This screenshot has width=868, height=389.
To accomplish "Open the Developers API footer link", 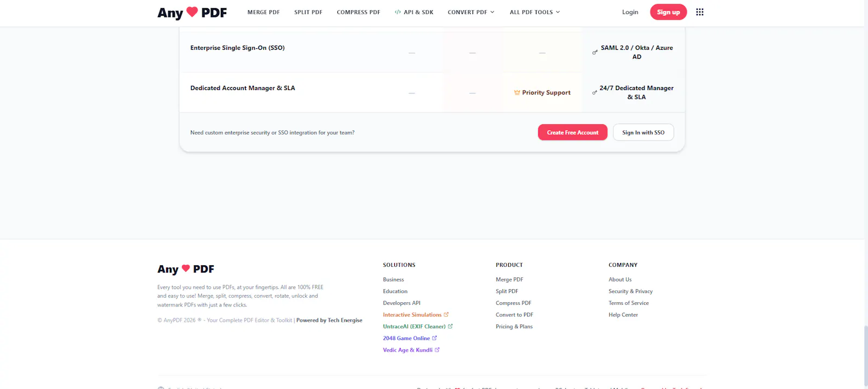I will [x=401, y=303].
